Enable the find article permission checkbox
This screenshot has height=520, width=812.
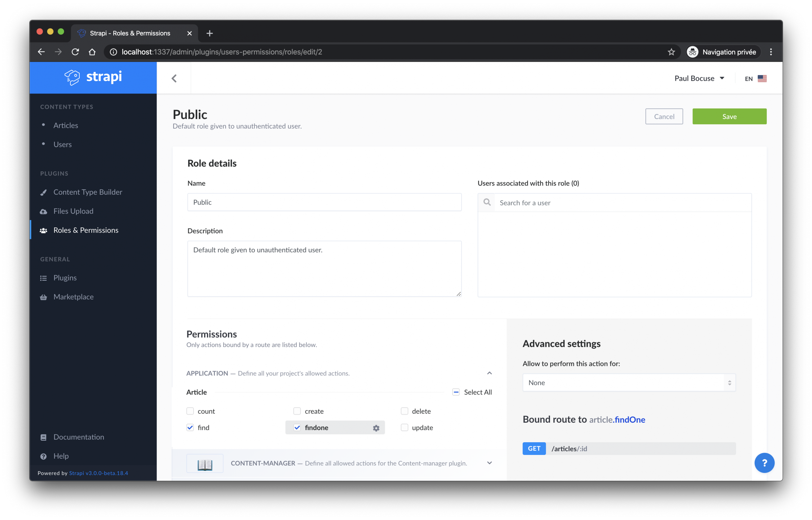190,427
